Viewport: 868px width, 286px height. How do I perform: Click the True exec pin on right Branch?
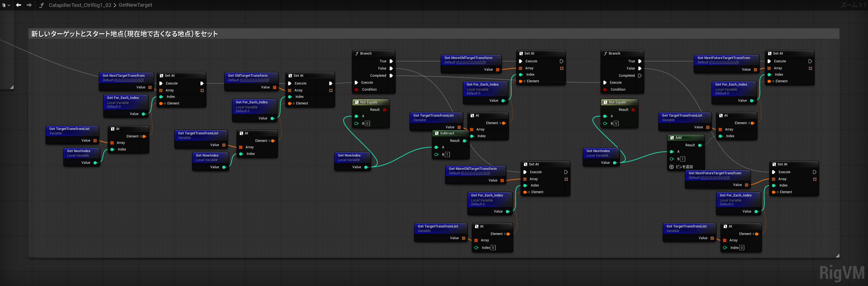tap(640, 61)
